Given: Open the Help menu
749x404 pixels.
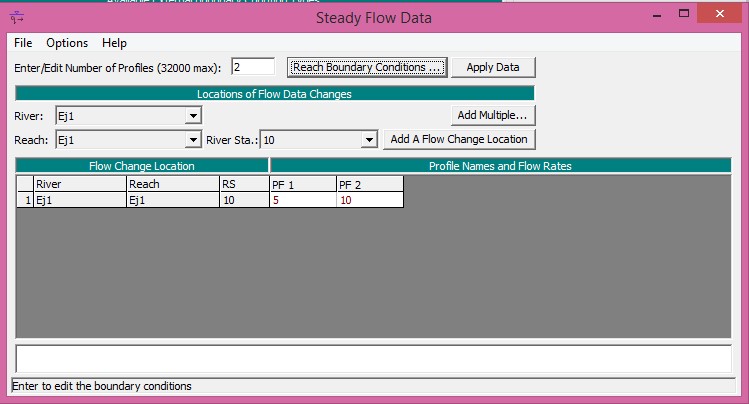Looking at the screenshot, I should click(114, 43).
